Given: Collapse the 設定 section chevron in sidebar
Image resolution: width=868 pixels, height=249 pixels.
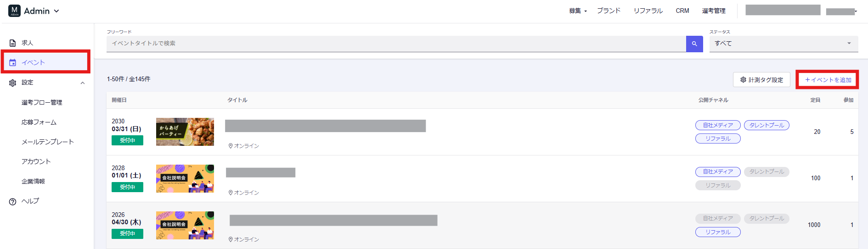Looking at the screenshot, I should pos(83,83).
